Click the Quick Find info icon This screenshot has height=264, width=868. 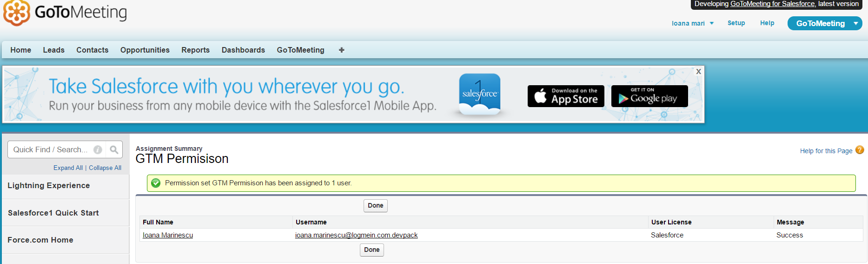click(x=98, y=149)
